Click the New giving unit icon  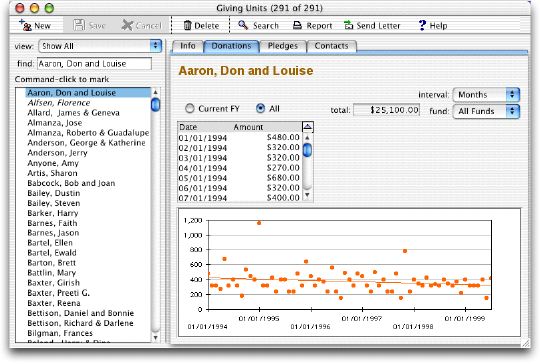point(25,25)
